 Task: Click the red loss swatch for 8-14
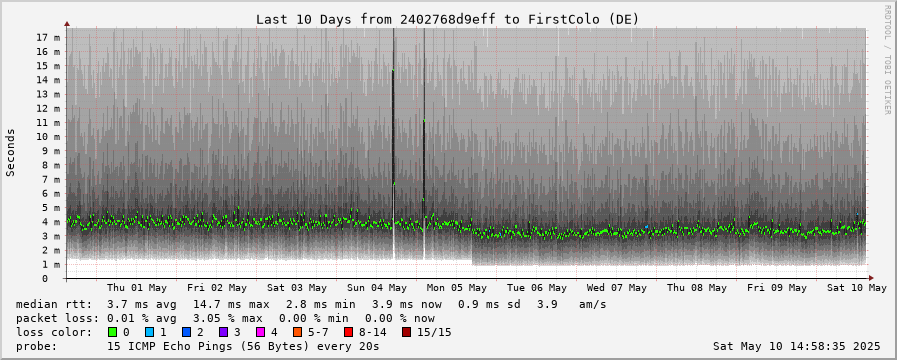(x=348, y=332)
